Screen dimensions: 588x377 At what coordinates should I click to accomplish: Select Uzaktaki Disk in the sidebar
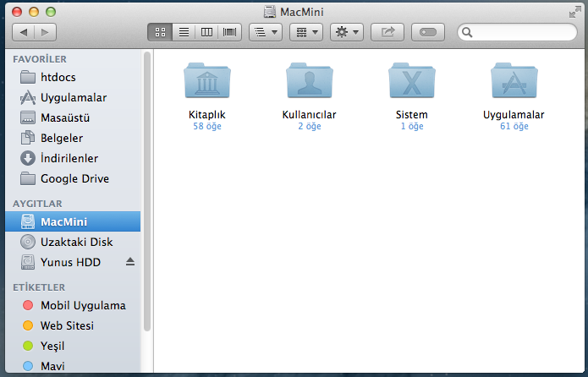coord(73,242)
